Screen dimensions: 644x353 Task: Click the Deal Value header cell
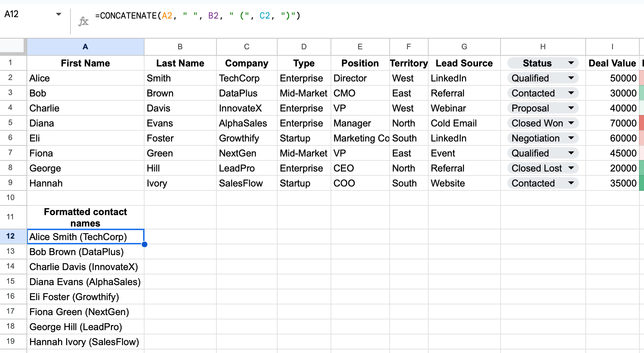[x=612, y=63]
